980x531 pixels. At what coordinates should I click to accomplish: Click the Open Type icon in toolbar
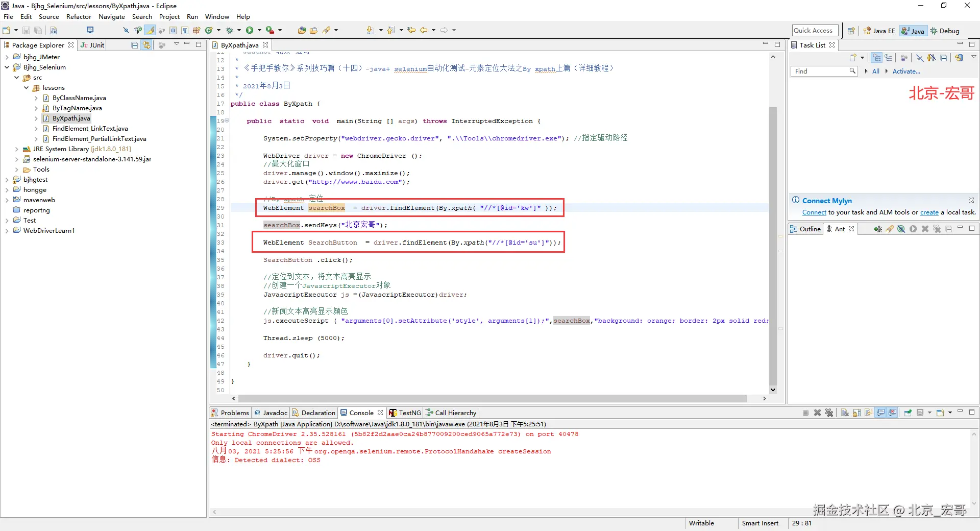point(302,31)
